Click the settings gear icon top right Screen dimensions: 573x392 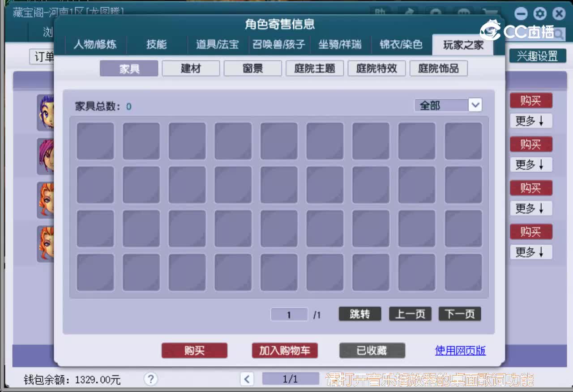click(540, 13)
